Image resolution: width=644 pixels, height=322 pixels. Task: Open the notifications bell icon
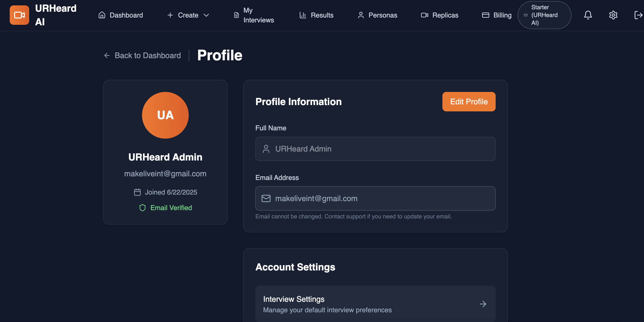[x=588, y=15]
